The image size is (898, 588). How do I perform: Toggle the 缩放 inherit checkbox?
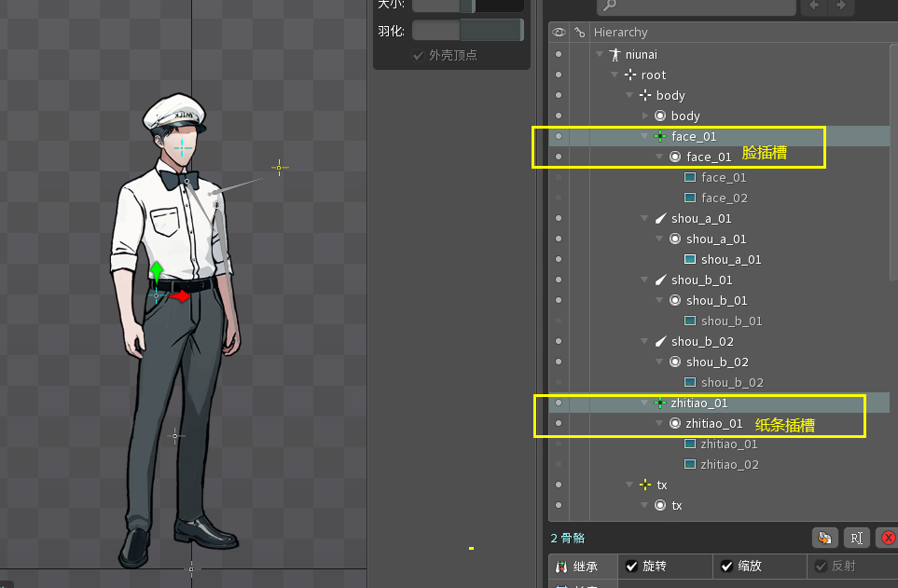pos(727,567)
